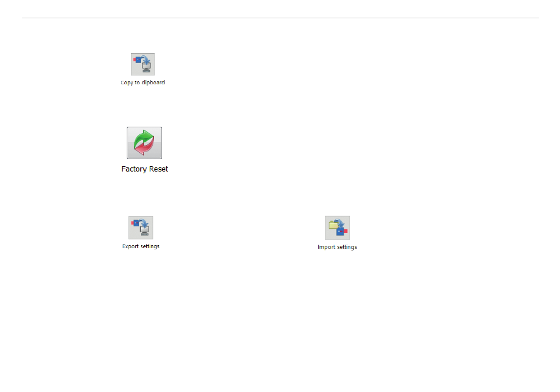Select the 'Export settings' label text
Screen dimensions: 560x392
coord(141,246)
